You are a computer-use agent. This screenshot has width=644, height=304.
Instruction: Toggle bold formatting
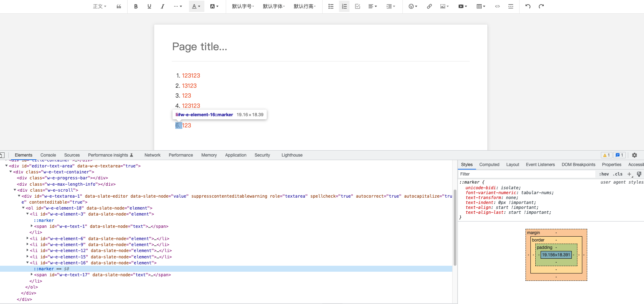136,6
